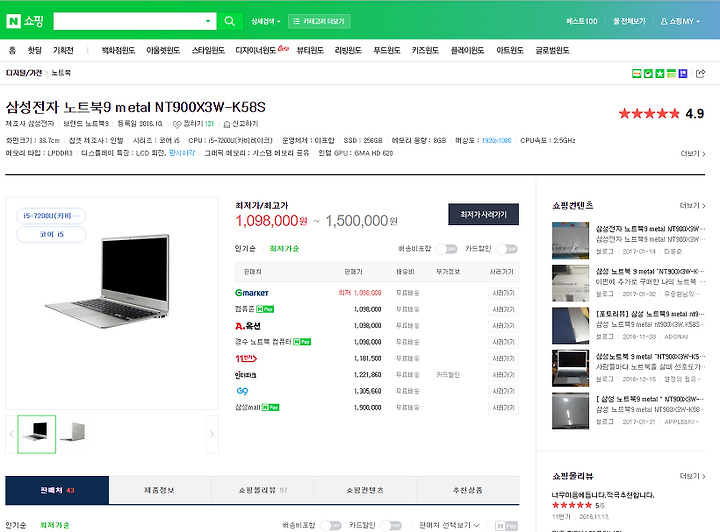Open the first 쇼핑컨텐츠 blog thumbnail
Viewport: 720px width, 532px height.
[570, 241]
